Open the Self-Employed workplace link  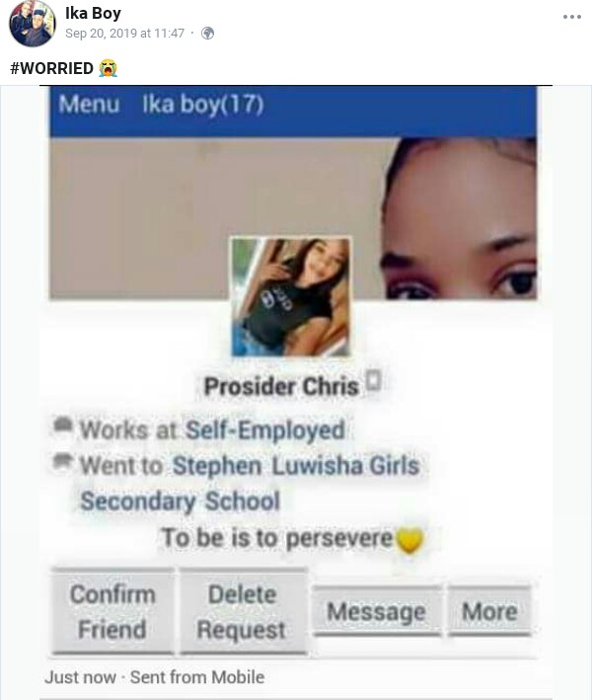click(x=265, y=430)
